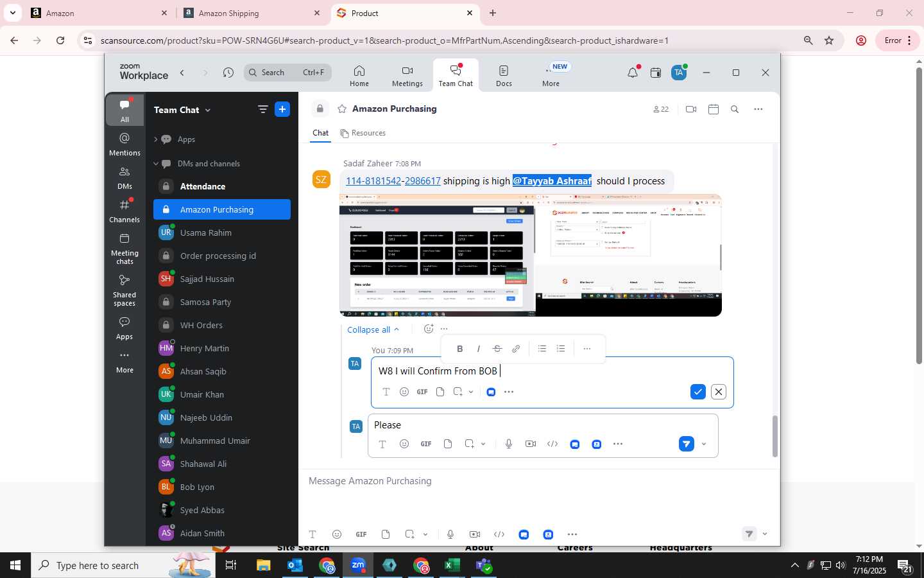The width and height of the screenshot is (924, 578).
Task: Open the Channels section in the left rail
Action: tap(124, 211)
